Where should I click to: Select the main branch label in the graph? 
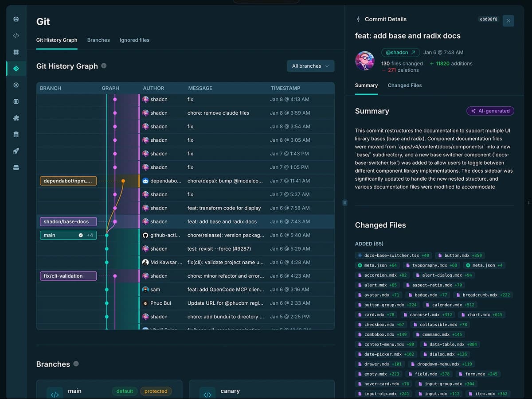point(68,235)
